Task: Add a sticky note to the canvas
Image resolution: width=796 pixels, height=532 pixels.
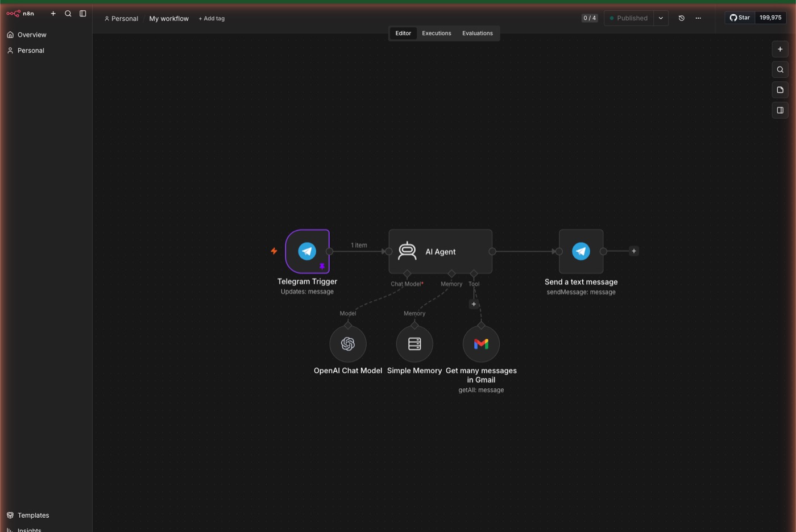Action: tap(780, 90)
